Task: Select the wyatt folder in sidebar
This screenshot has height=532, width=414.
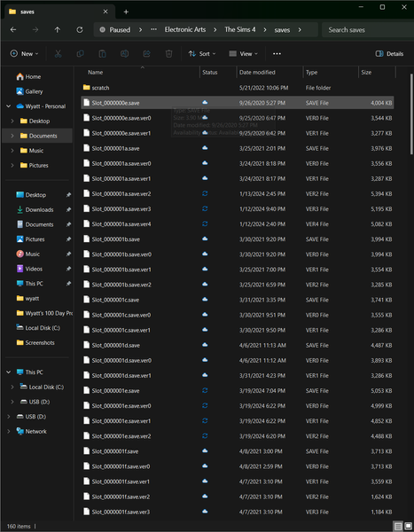Action: coord(27,298)
